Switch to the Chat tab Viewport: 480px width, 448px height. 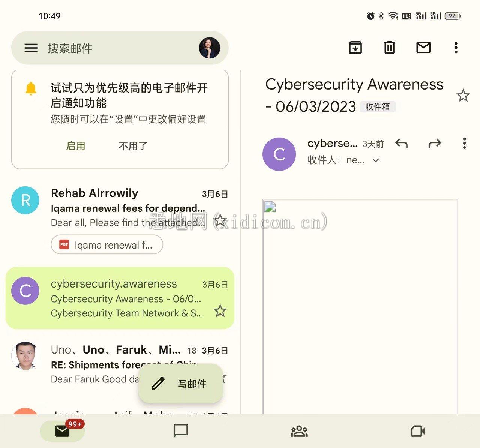[x=180, y=431]
